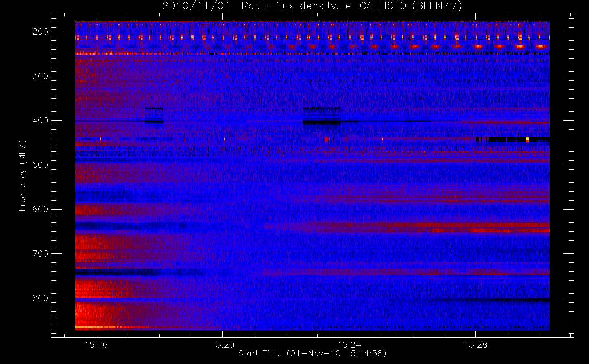
Task: Click the 15:28 time tick label
Action: (x=475, y=345)
